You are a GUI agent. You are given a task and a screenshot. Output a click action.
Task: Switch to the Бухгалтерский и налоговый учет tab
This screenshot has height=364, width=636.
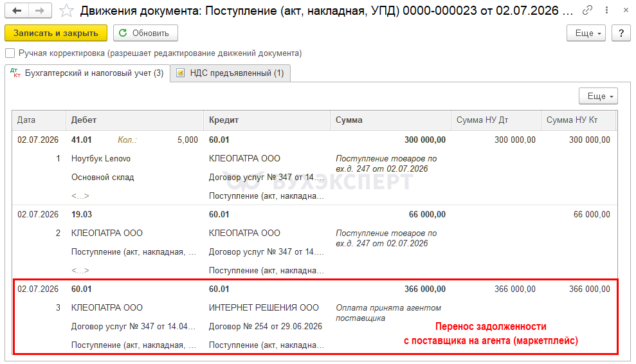pos(87,73)
